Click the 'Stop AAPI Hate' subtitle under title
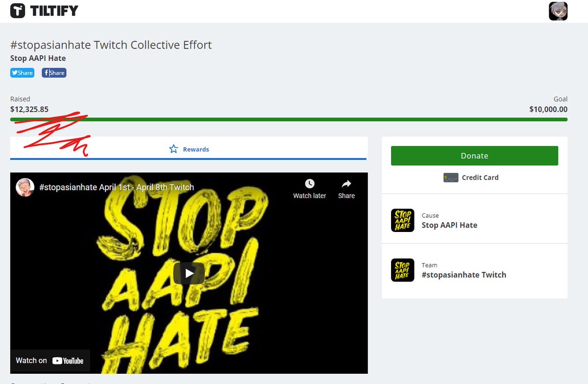Viewport: 588px width, 384px height. click(38, 58)
